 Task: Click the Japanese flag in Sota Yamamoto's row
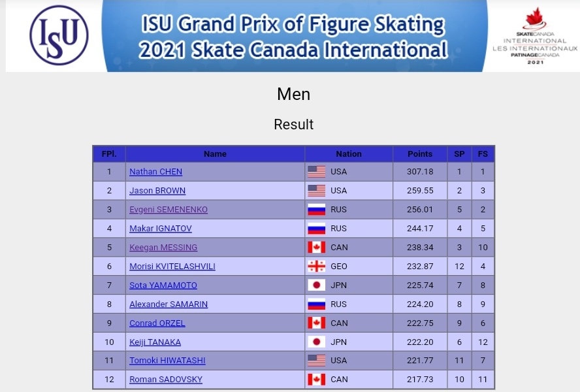[317, 285]
